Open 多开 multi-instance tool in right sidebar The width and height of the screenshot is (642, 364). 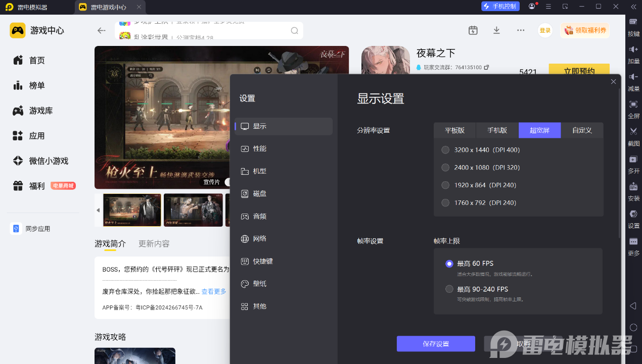coord(633,159)
